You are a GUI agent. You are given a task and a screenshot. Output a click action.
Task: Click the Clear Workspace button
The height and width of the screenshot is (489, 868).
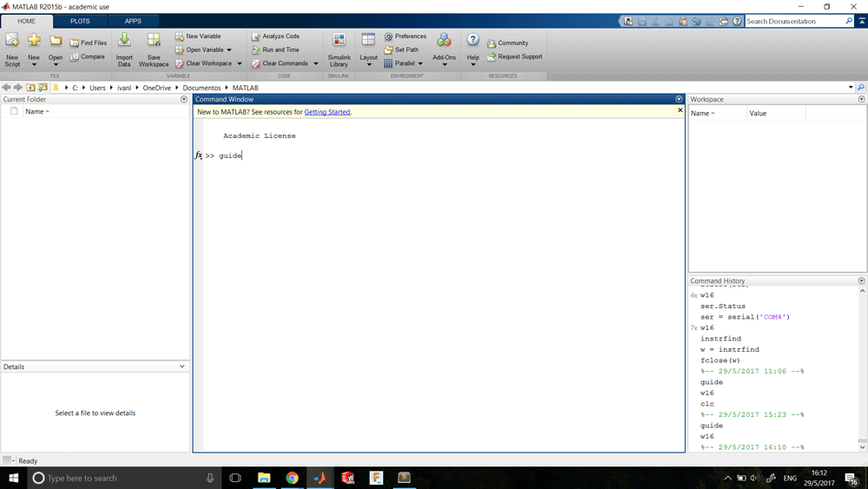click(x=204, y=63)
